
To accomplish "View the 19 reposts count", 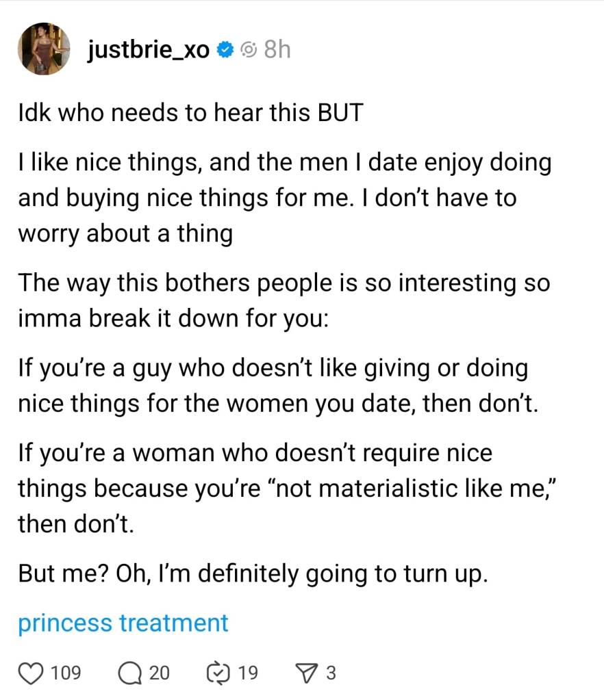I will [x=247, y=673].
